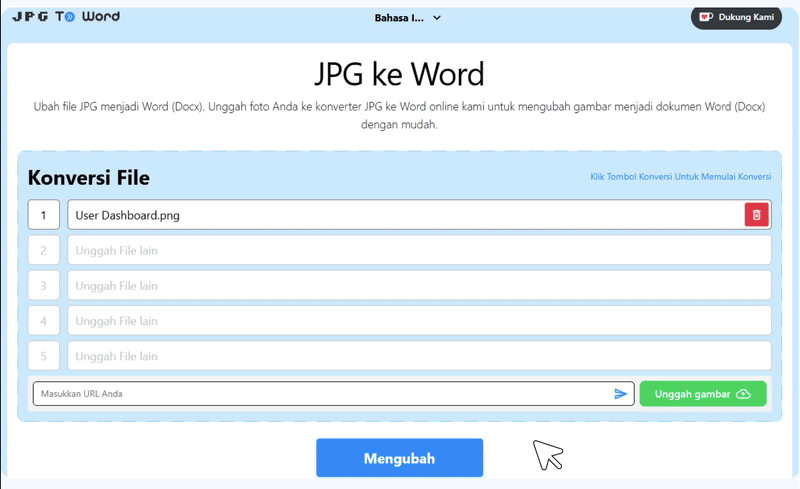Click the file slot number 5 box
The height and width of the screenshot is (489, 800).
[x=43, y=356]
